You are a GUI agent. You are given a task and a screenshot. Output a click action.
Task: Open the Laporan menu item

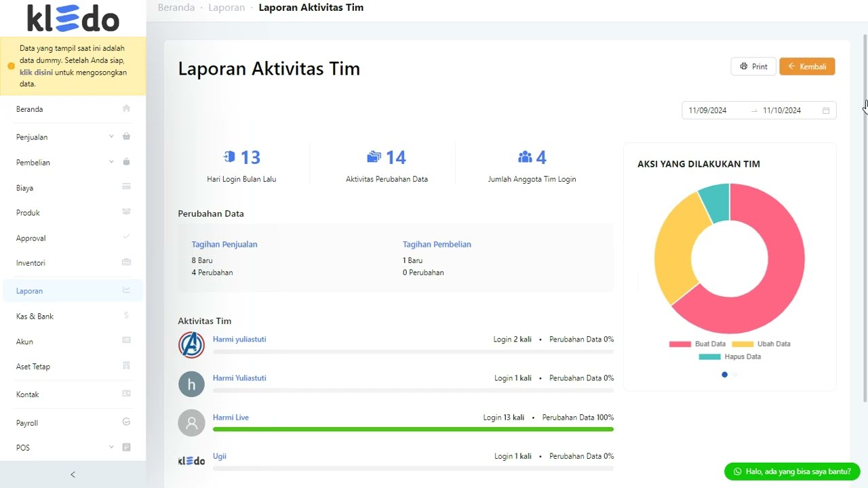(x=30, y=291)
